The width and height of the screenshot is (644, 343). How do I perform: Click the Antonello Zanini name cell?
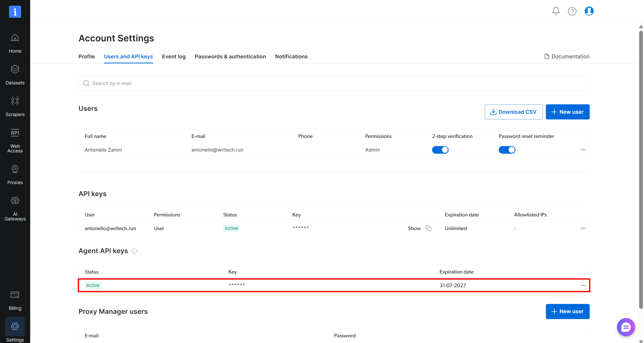103,150
